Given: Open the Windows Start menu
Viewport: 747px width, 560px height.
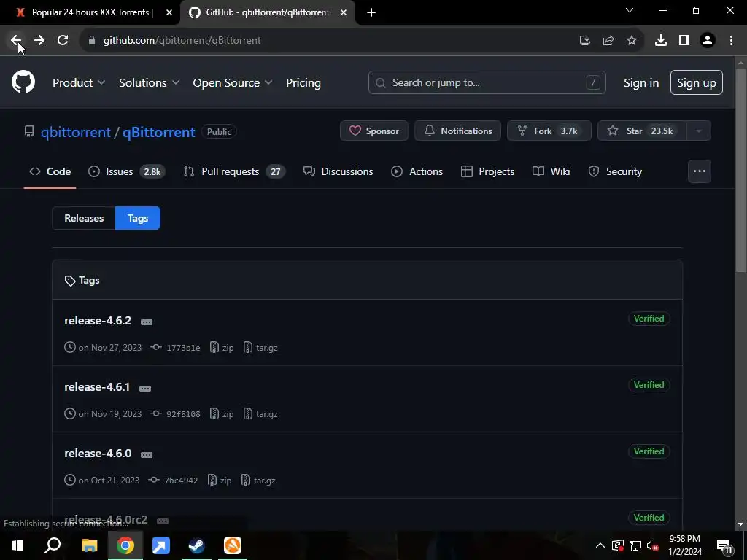Looking at the screenshot, I should pyautogui.click(x=18, y=545).
